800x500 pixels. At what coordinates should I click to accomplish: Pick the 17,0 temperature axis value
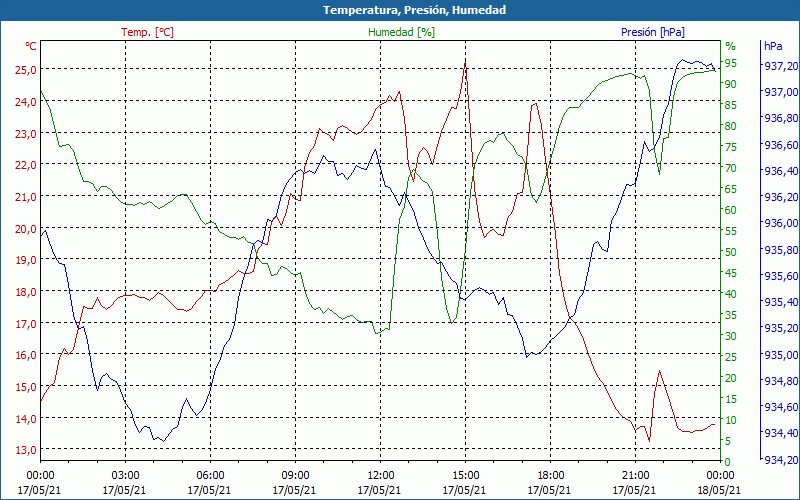26,323
